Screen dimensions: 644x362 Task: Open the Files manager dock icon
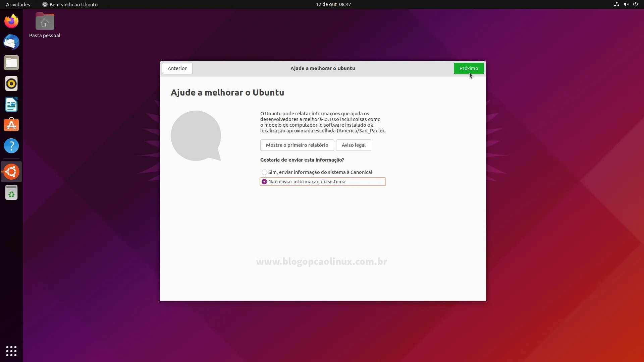11,63
